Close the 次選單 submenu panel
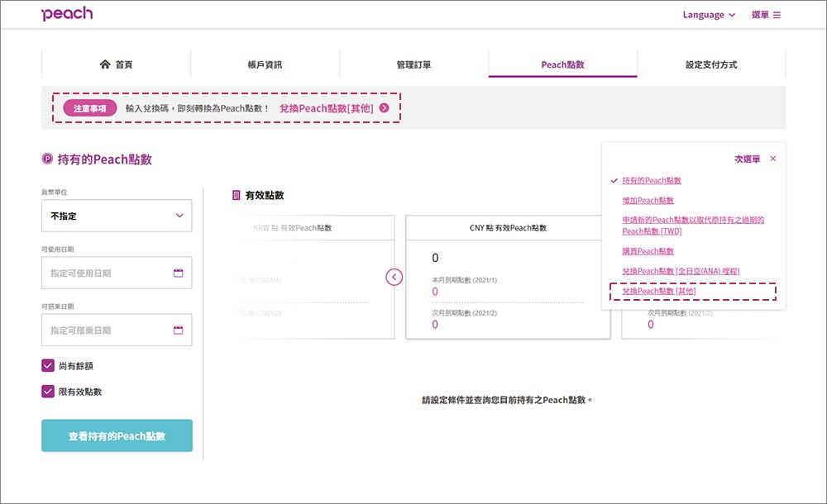The image size is (827, 504). pyautogui.click(x=772, y=159)
